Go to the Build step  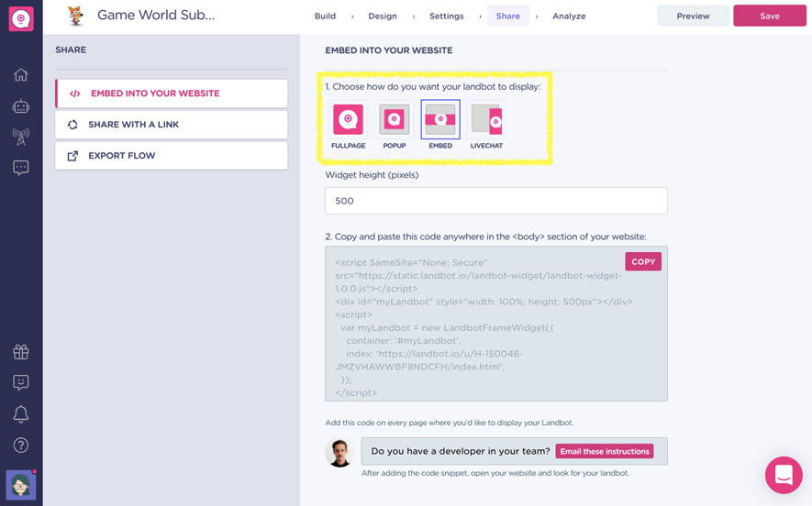[x=325, y=16]
